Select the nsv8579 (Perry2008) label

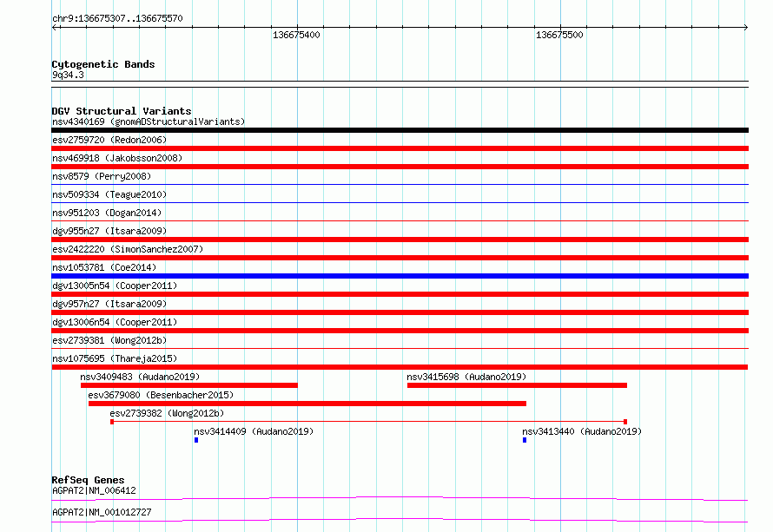point(102,176)
